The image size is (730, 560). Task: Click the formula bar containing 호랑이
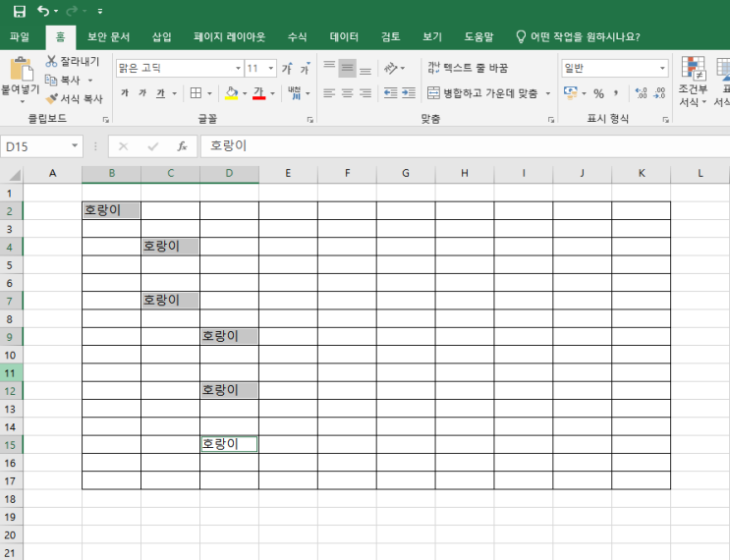point(465,146)
